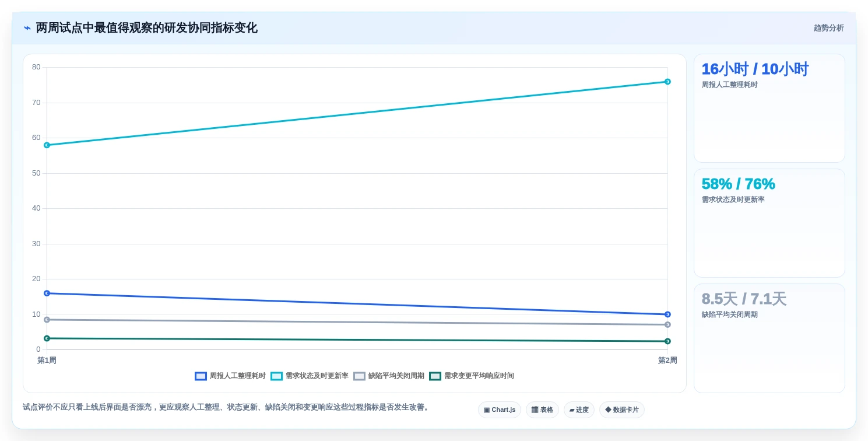Click the 58% / 76% metric value
Screen dimensions: 868x441
coord(738,184)
